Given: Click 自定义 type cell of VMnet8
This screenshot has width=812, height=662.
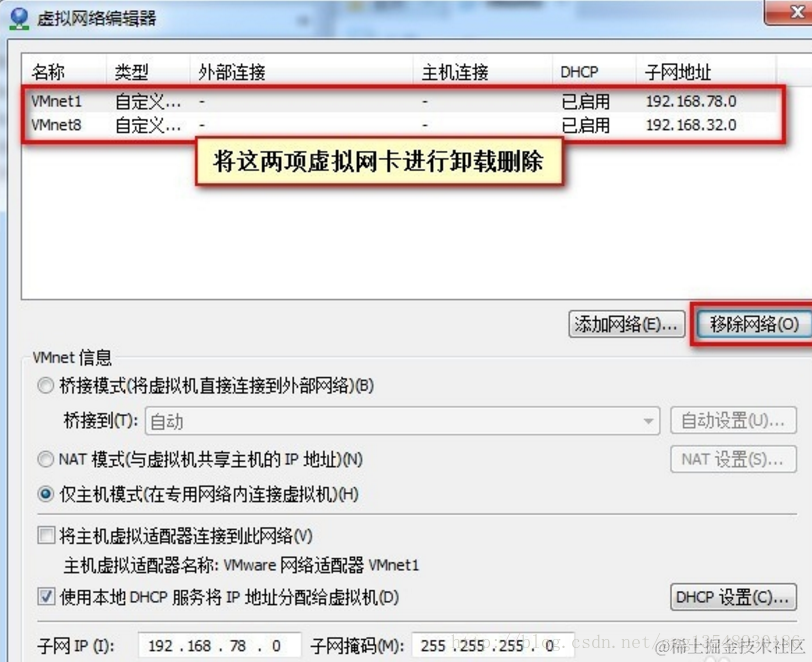Looking at the screenshot, I should tap(148, 125).
